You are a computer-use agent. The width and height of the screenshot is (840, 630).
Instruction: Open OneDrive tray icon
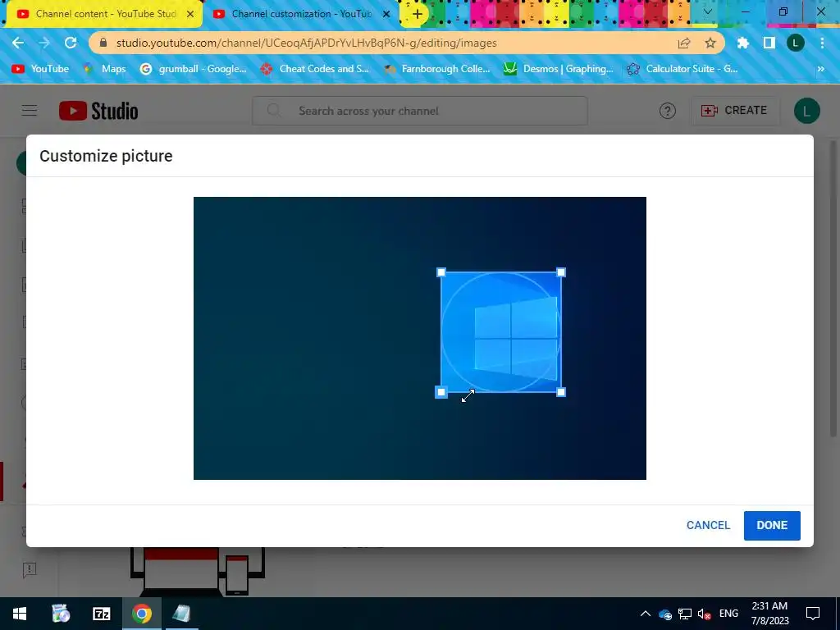[x=665, y=614]
